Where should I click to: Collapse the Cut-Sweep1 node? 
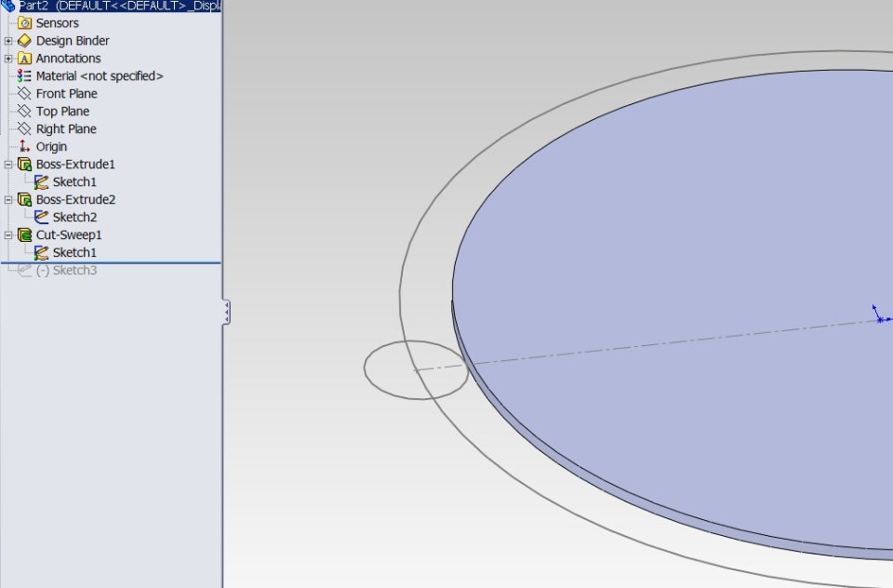coord(8,235)
